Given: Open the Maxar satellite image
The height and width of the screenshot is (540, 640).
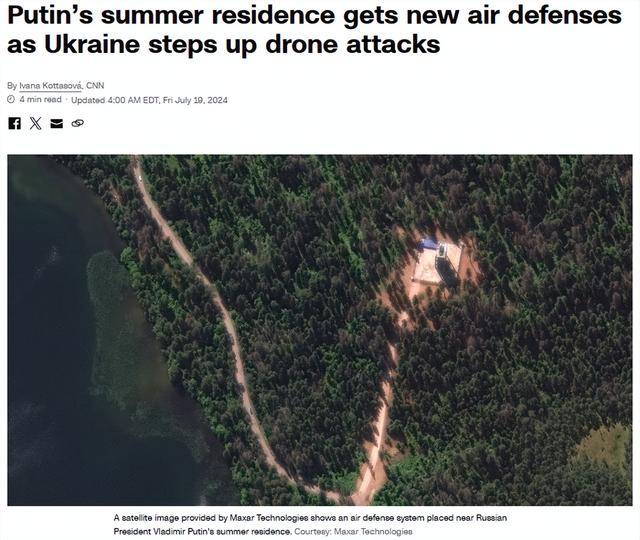Looking at the screenshot, I should click(x=320, y=330).
